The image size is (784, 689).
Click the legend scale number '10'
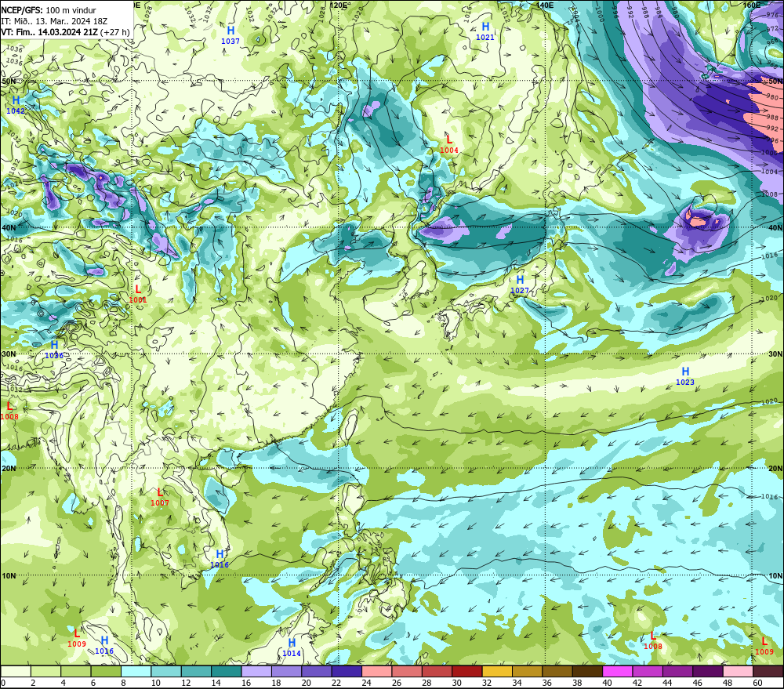click(156, 683)
